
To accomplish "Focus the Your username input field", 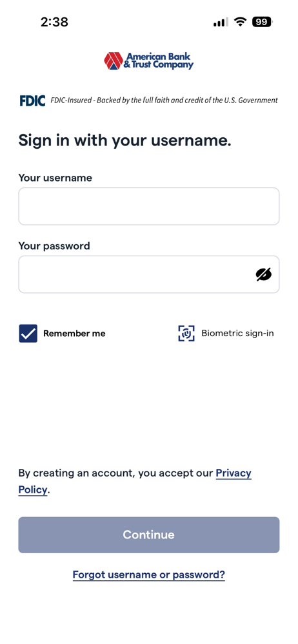I will [x=149, y=206].
